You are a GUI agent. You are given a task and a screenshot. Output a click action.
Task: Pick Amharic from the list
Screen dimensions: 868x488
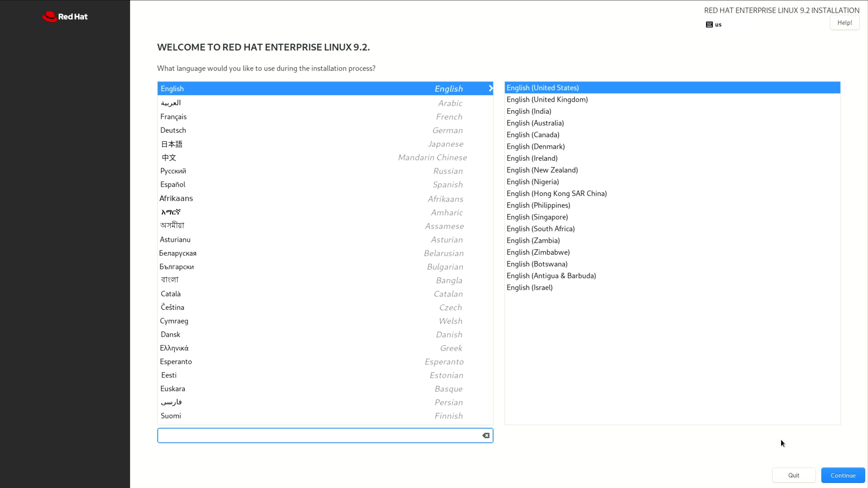[x=325, y=212]
